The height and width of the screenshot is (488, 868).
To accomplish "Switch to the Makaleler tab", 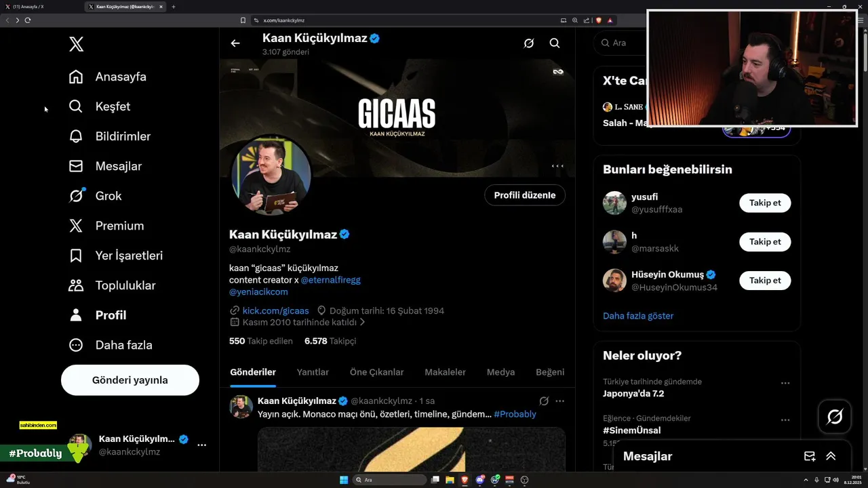I will coord(445,372).
